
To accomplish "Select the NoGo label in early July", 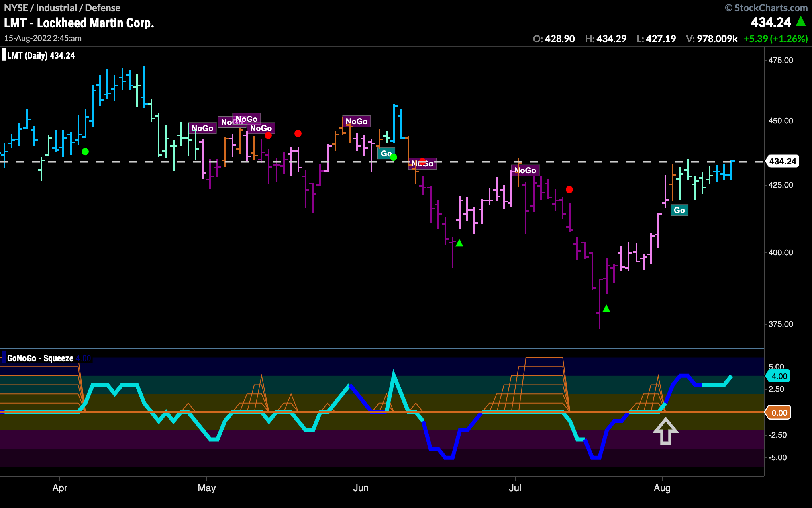I will tap(525, 170).
